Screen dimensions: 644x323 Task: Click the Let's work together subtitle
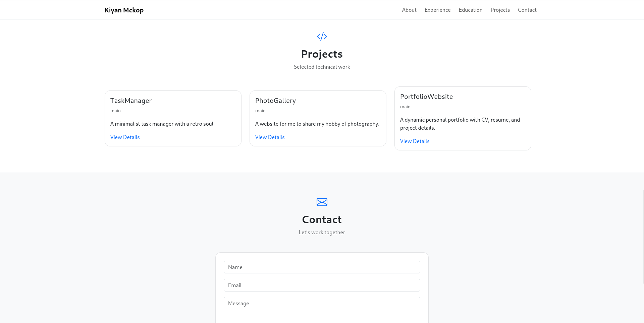(322, 232)
